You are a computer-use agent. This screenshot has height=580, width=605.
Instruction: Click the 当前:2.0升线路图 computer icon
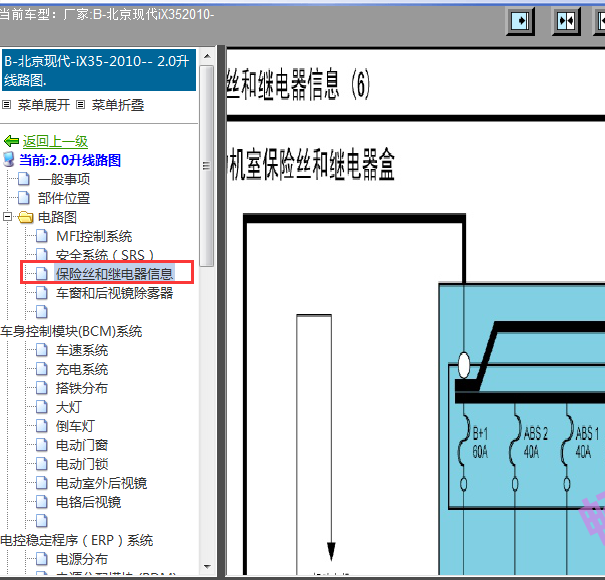pyautogui.click(x=8, y=160)
